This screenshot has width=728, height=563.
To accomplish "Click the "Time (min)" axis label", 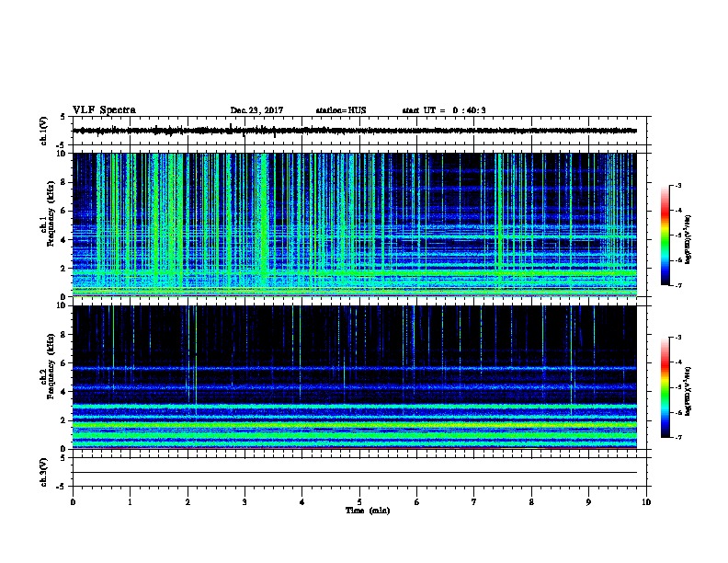I will point(368,511).
